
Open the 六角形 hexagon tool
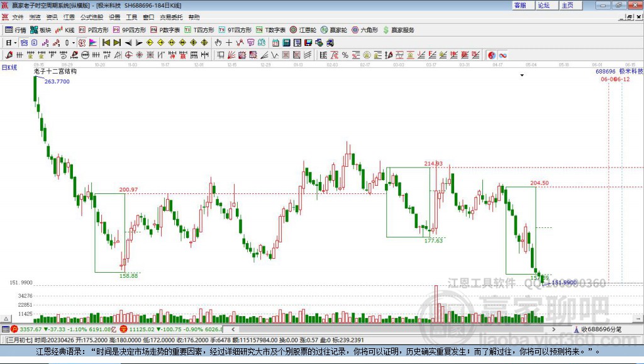(x=365, y=30)
